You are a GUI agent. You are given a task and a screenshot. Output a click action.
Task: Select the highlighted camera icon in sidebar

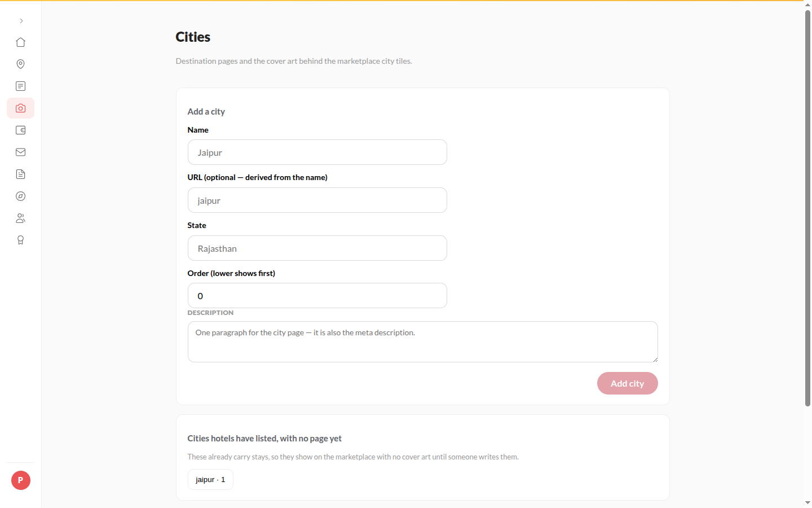click(21, 108)
